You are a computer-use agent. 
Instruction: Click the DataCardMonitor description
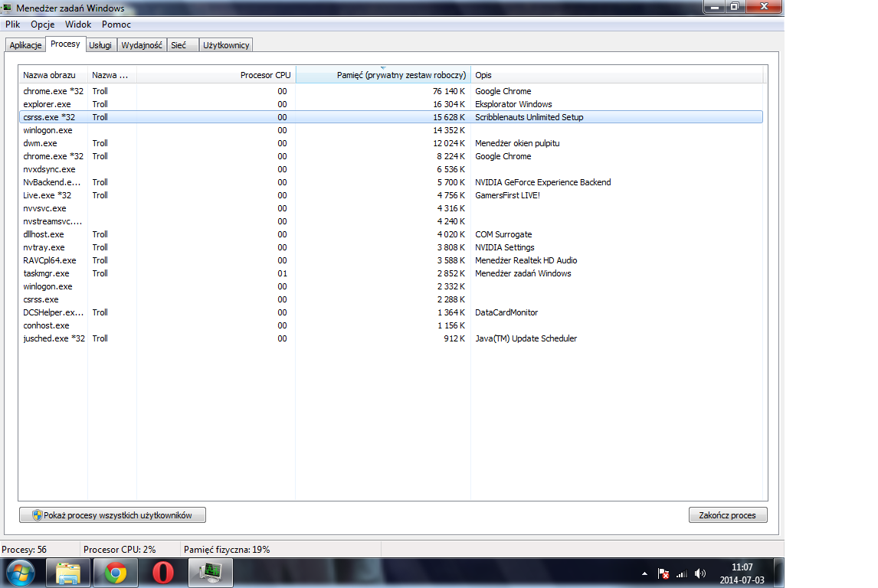[x=506, y=312]
